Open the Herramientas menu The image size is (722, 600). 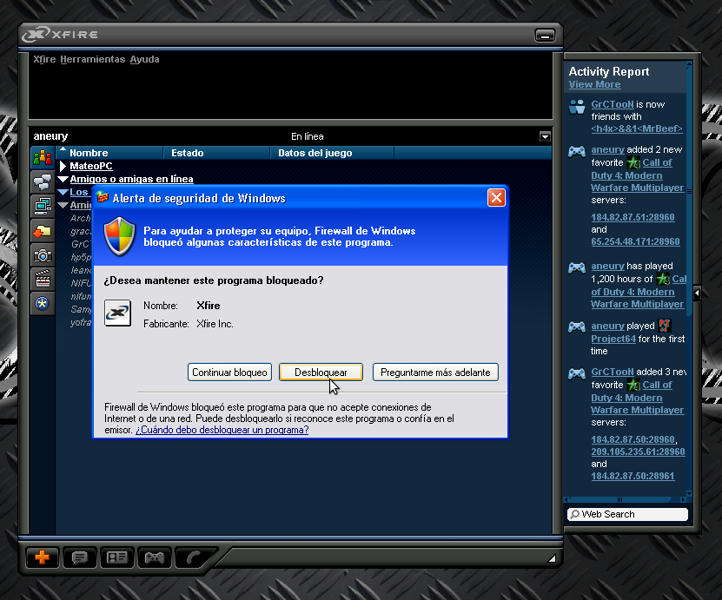[93, 59]
